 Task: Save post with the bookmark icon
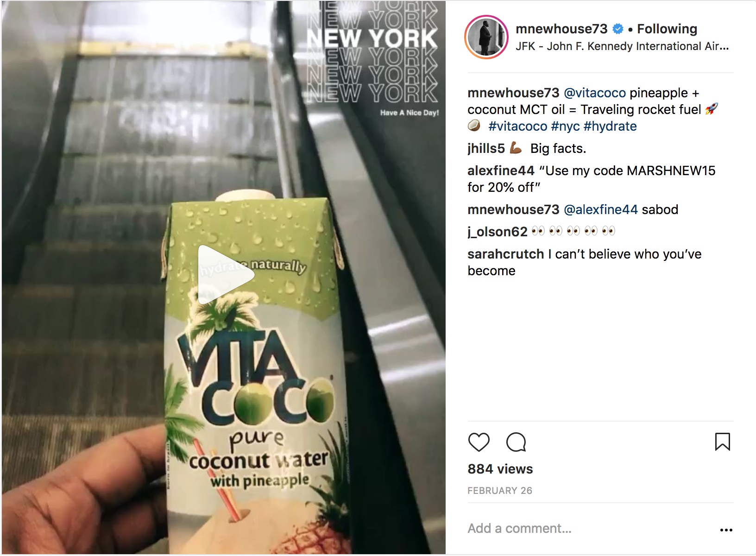point(723,442)
